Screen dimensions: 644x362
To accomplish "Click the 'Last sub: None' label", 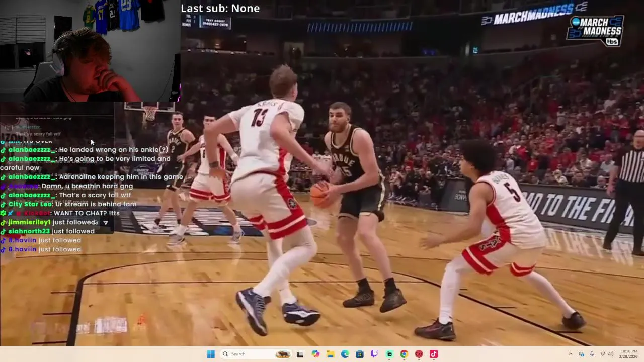I will 220,8.
